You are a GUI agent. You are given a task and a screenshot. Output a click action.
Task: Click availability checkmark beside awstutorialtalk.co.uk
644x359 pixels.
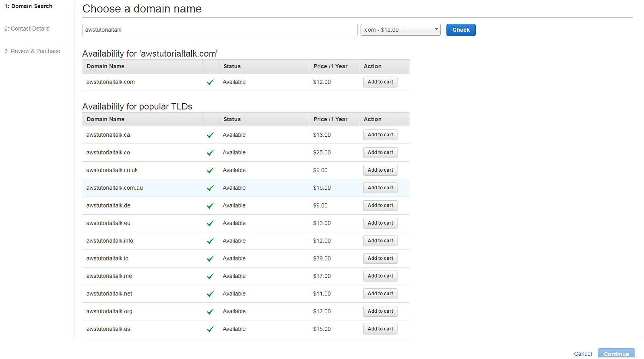[210, 170]
